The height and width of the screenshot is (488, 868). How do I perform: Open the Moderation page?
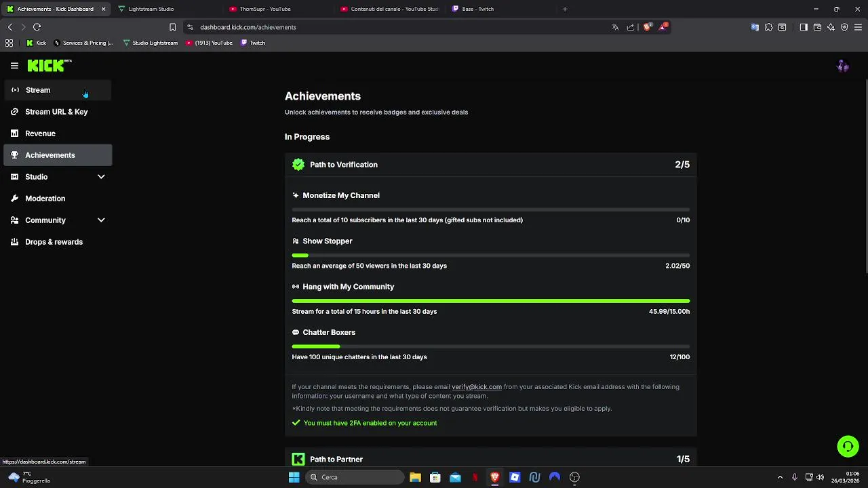pyautogui.click(x=58, y=199)
